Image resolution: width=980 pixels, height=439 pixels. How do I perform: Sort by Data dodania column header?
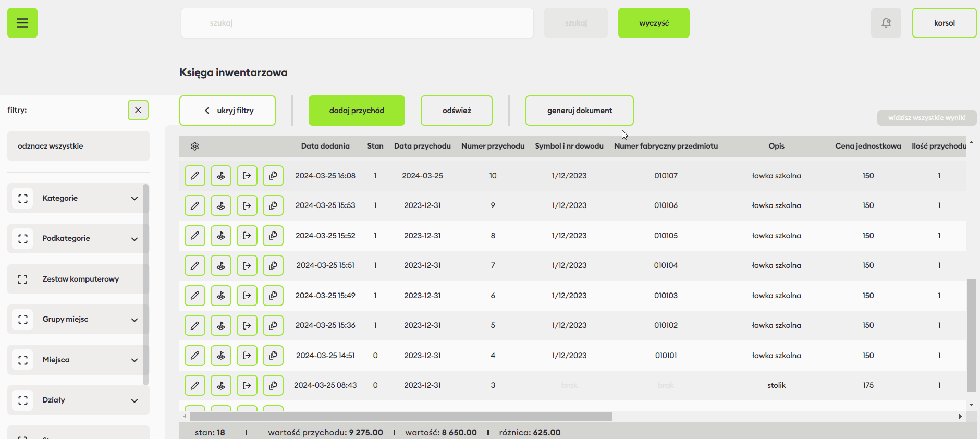325,146
